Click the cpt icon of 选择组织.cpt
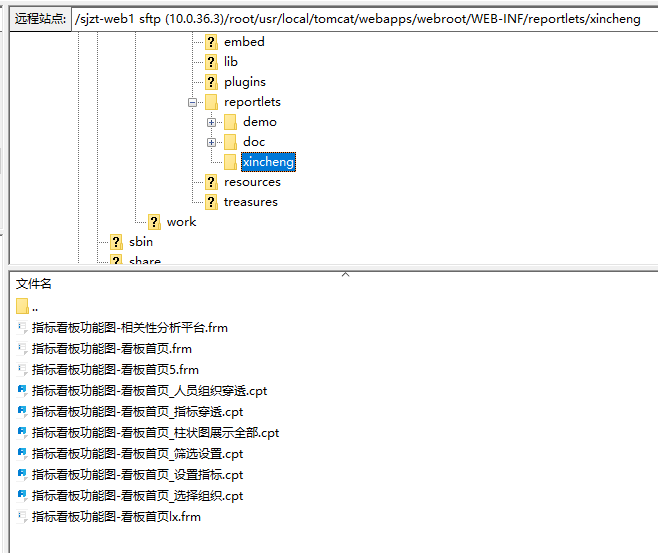The image size is (658, 553). pos(22,495)
